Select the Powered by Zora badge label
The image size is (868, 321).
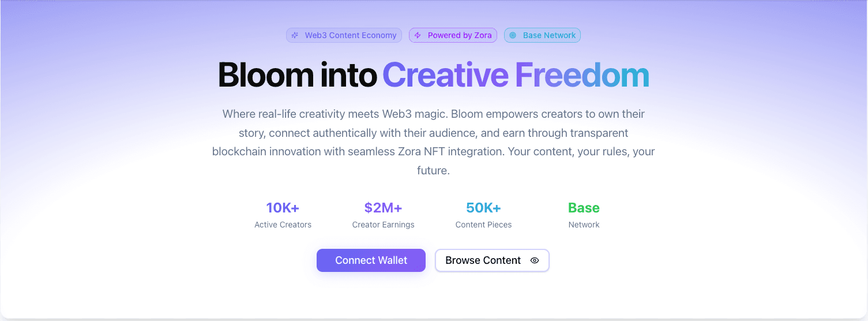tap(460, 35)
